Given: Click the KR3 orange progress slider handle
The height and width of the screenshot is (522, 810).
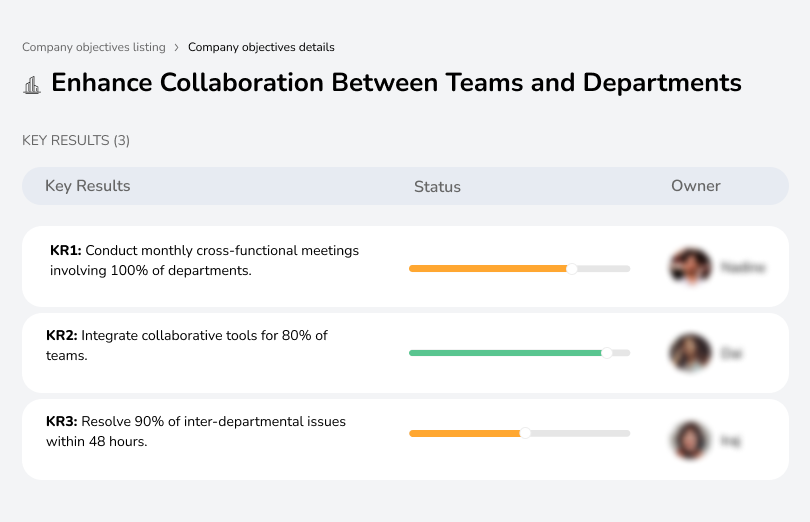Looking at the screenshot, I should tap(525, 433).
